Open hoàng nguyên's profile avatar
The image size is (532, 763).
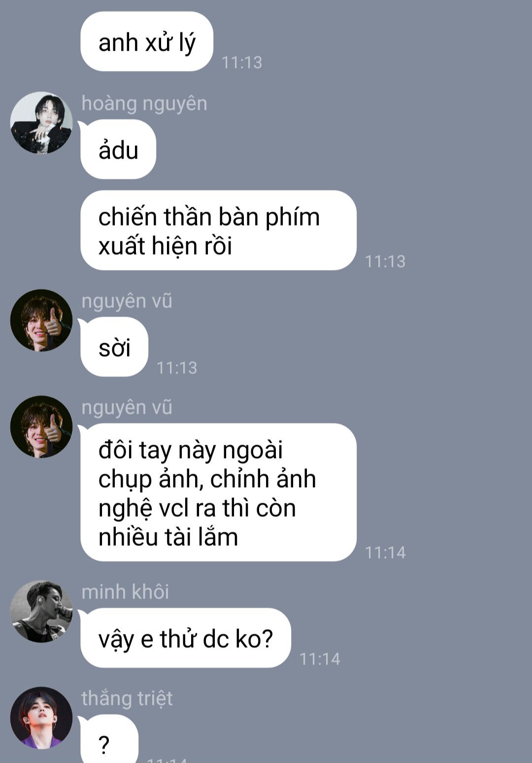(41, 123)
